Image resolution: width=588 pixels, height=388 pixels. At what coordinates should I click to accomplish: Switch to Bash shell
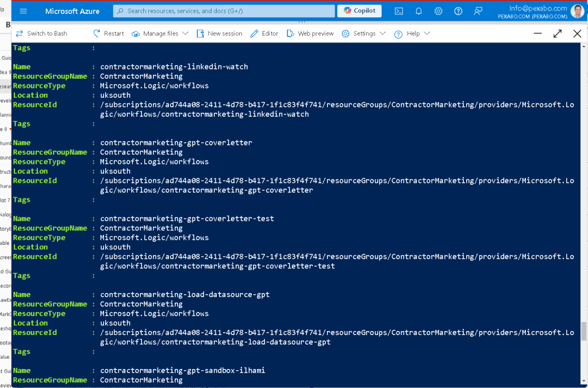tap(41, 33)
